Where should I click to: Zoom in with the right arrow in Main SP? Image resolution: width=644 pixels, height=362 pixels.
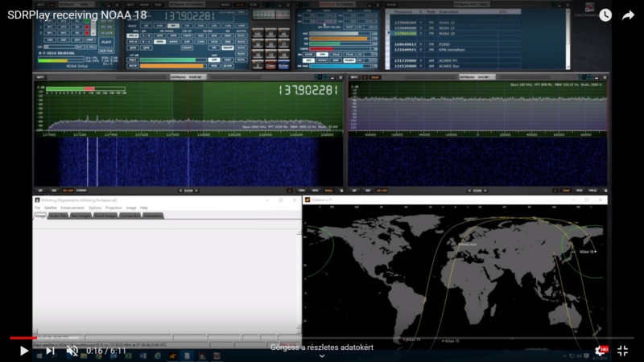(196, 191)
